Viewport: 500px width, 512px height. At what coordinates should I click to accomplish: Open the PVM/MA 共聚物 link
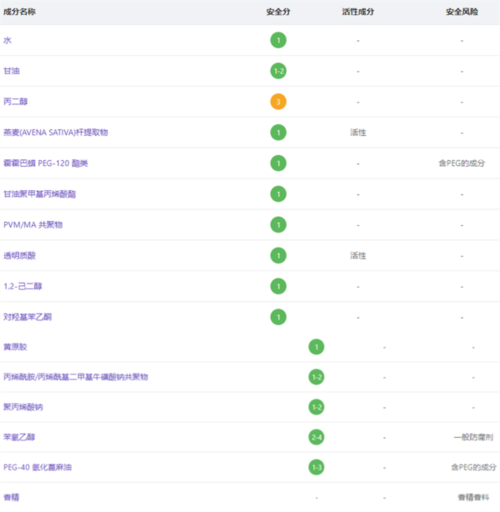point(33,225)
